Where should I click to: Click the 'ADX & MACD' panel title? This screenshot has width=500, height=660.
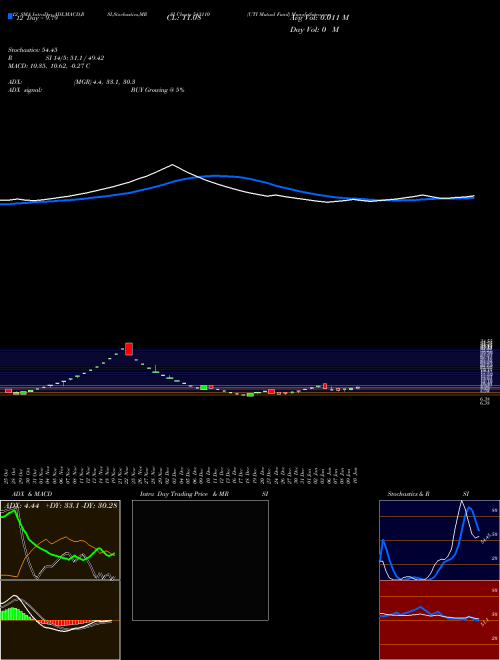point(32,494)
